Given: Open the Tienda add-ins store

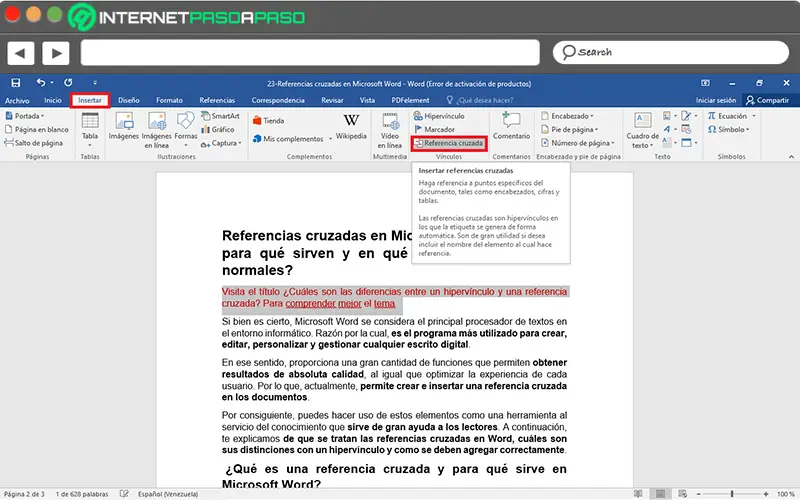Looking at the screenshot, I should pyautogui.click(x=268, y=121).
